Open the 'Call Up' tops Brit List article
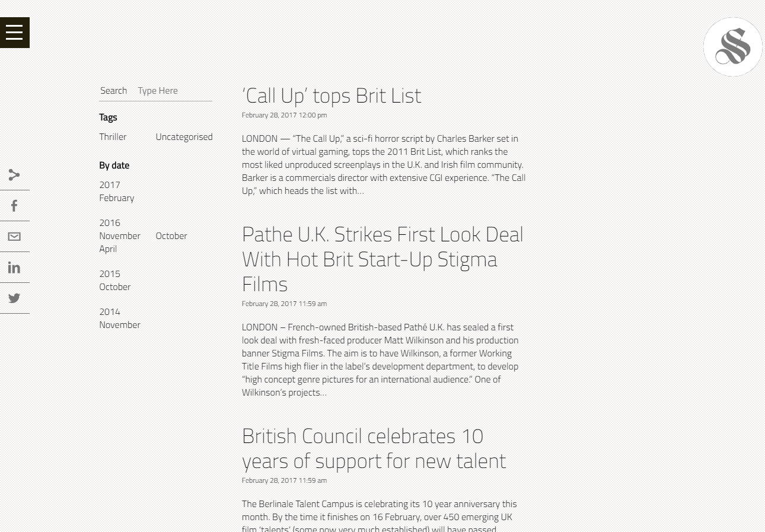The height and width of the screenshot is (532, 765). click(332, 95)
